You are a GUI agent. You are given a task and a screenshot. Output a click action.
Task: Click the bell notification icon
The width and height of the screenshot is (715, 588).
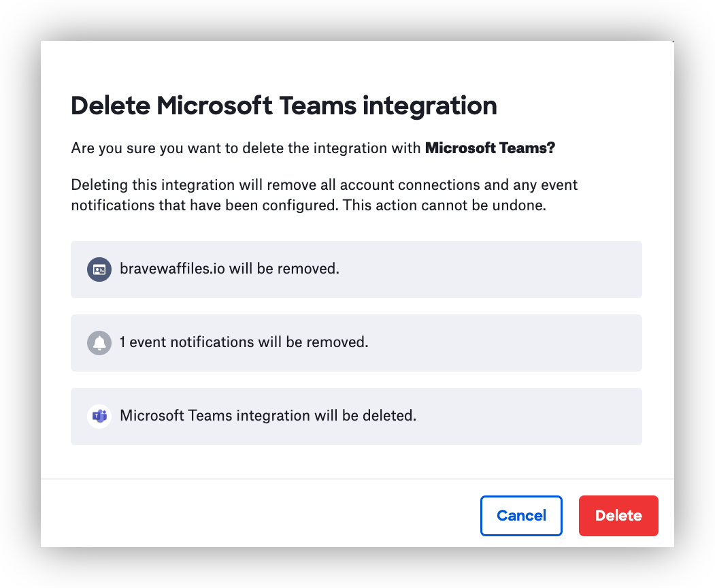click(99, 343)
